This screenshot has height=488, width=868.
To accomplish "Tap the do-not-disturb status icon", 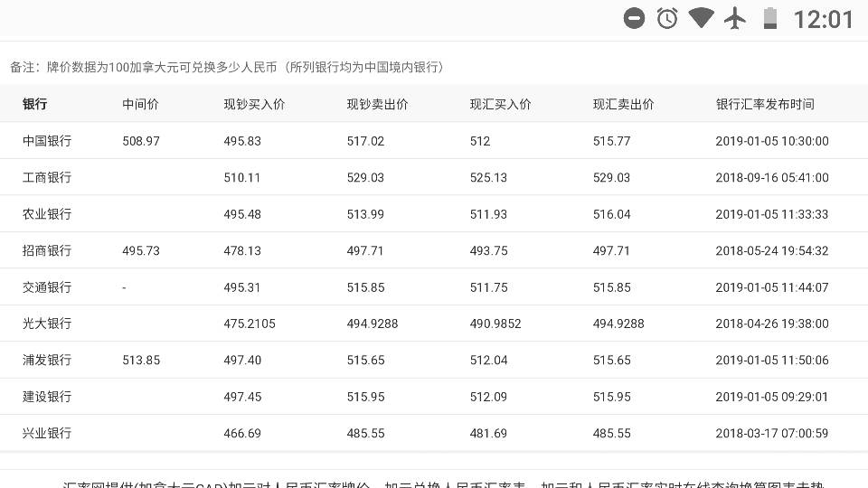I will pos(634,18).
